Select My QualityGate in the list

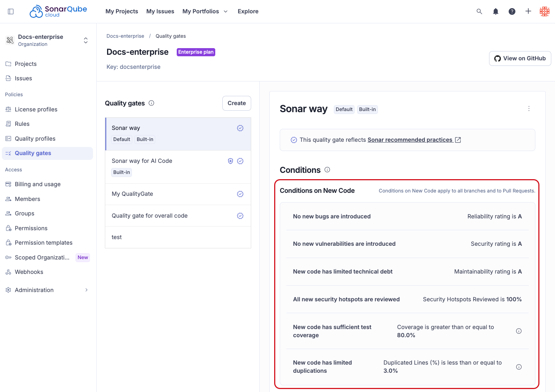tap(178, 194)
